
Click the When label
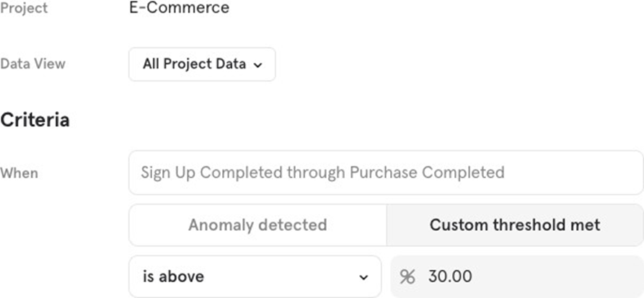[x=19, y=173]
